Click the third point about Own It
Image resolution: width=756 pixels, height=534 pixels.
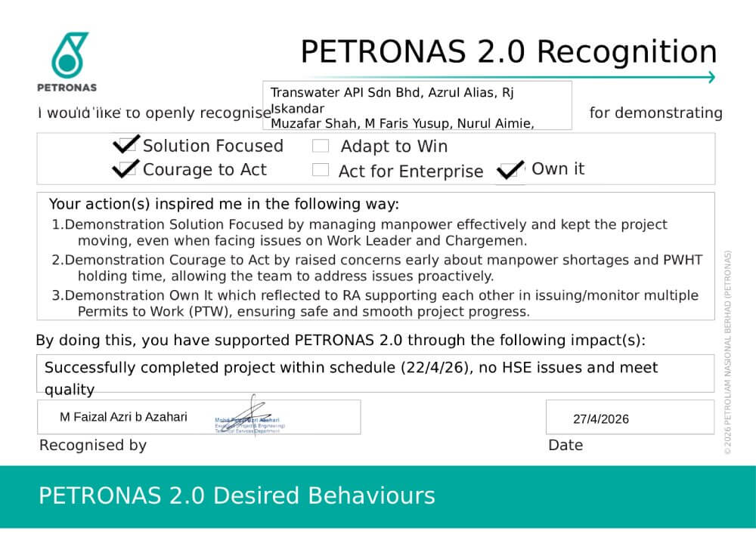[x=375, y=304]
